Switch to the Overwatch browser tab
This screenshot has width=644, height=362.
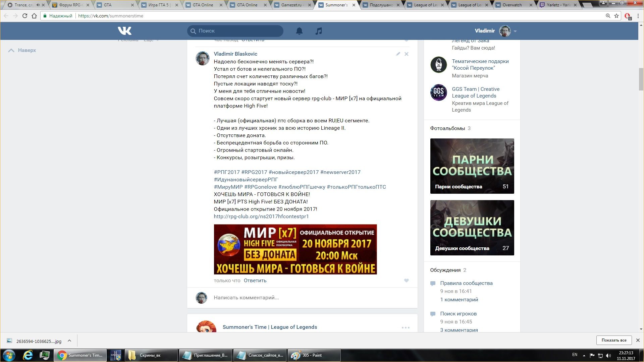pos(512,5)
